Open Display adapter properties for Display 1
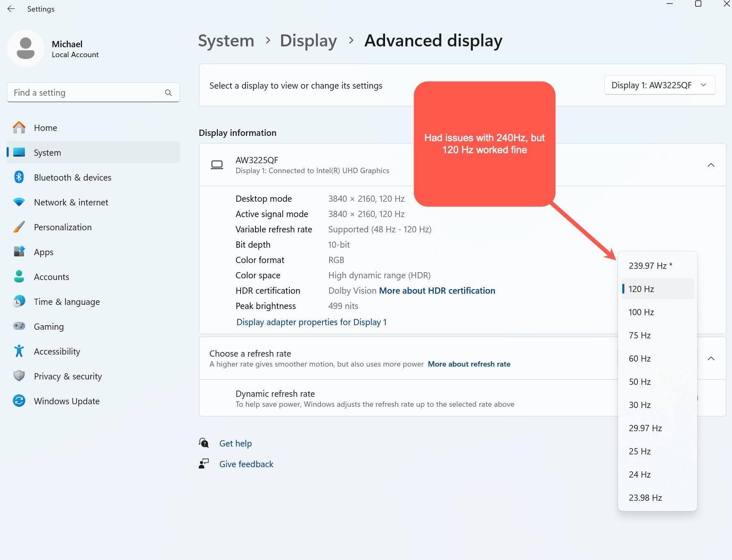This screenshot has width=732, height=560. 311,322
